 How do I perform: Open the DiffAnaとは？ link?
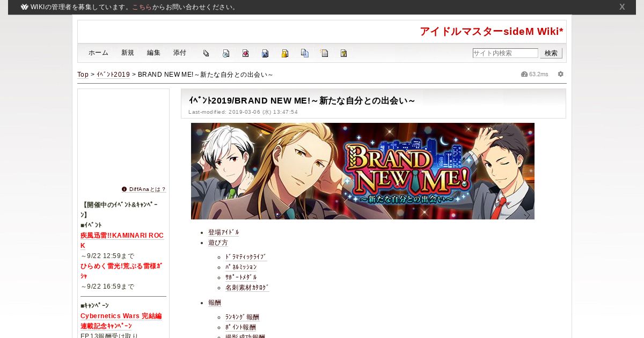(x=148, y=189)
